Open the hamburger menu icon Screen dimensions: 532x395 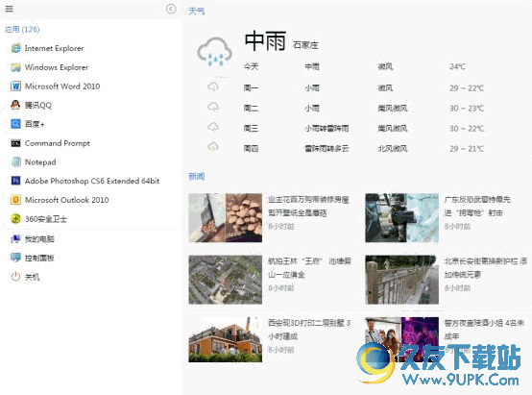coord(10,9)
